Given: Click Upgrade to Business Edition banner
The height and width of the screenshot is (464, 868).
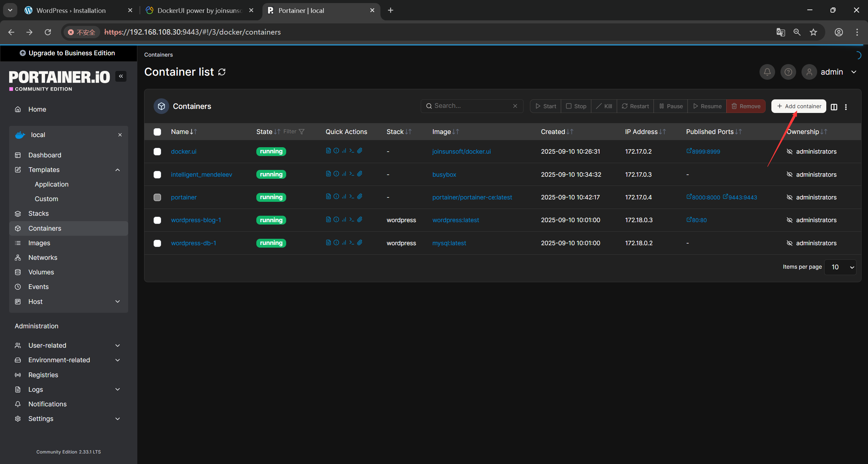Looking at the screenshot, I should (68, 53).
